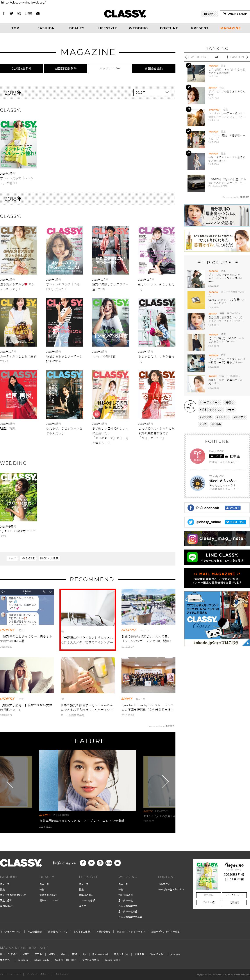Open the Instagram icon in the top header
250x980 pixels.
coord(19,13)
